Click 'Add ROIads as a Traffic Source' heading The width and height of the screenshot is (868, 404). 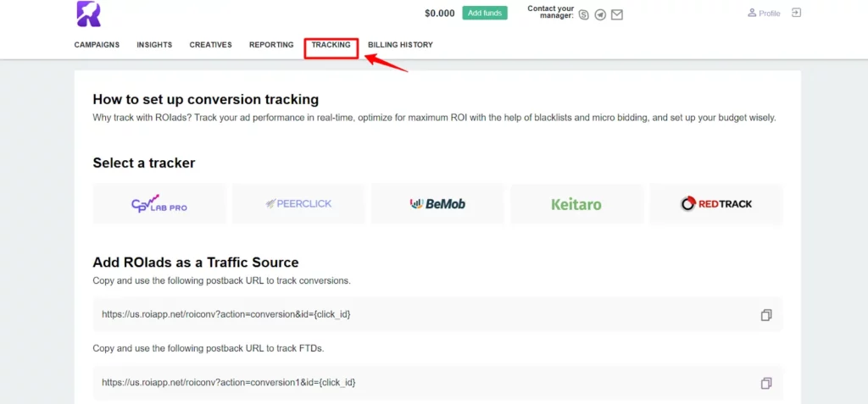pos(196,263)
